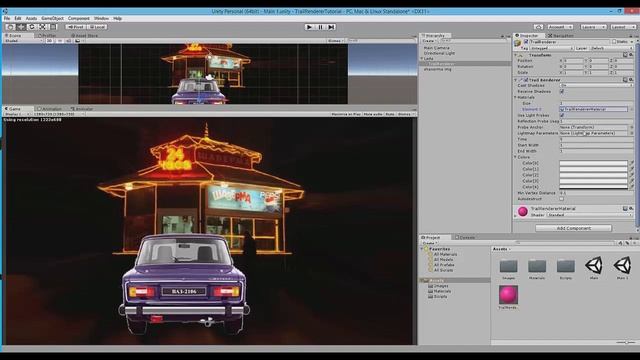Switch to the Profiler tab
Viewport: 640px width, 360px height.
point(48,36)
